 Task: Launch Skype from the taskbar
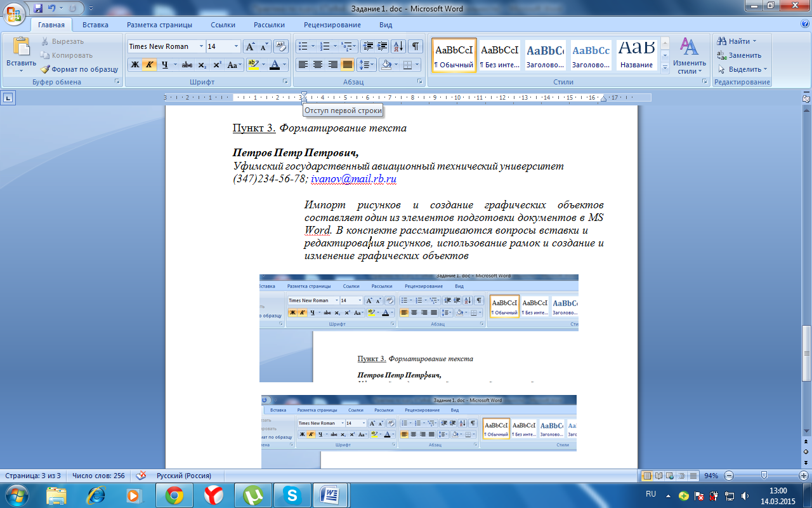tap(292, 495)
